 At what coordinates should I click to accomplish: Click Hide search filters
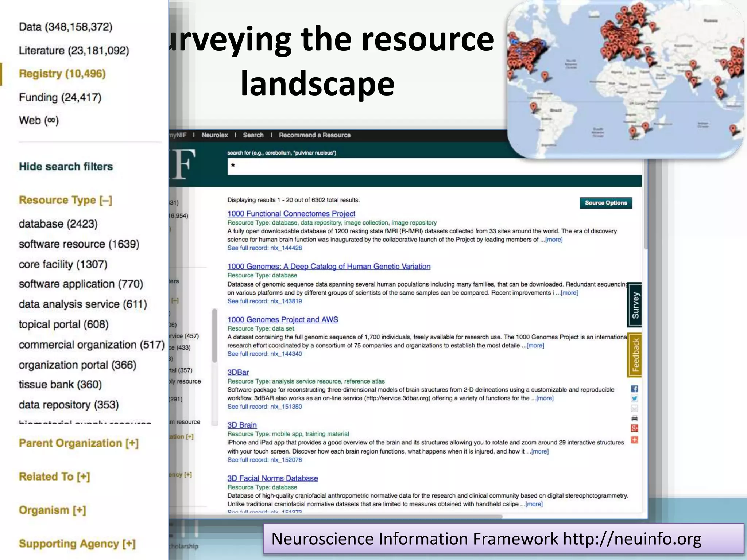[x=66, y=167]
